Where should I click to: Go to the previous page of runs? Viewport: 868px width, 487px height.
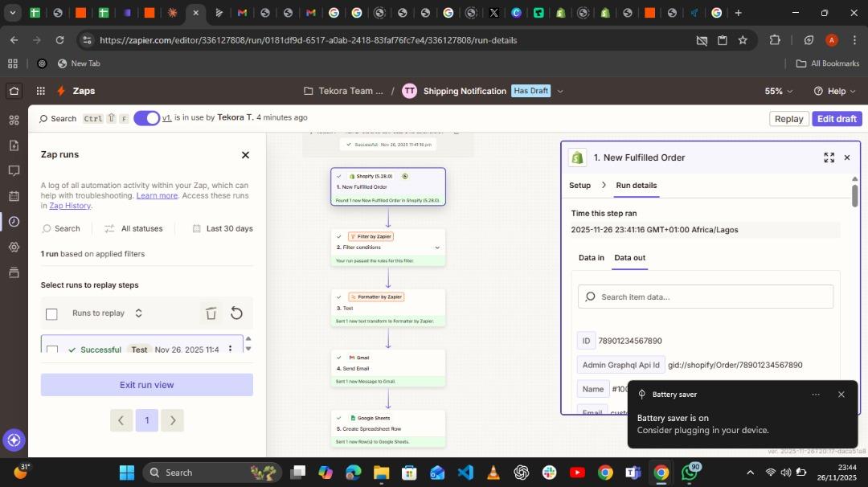point(121,420)
